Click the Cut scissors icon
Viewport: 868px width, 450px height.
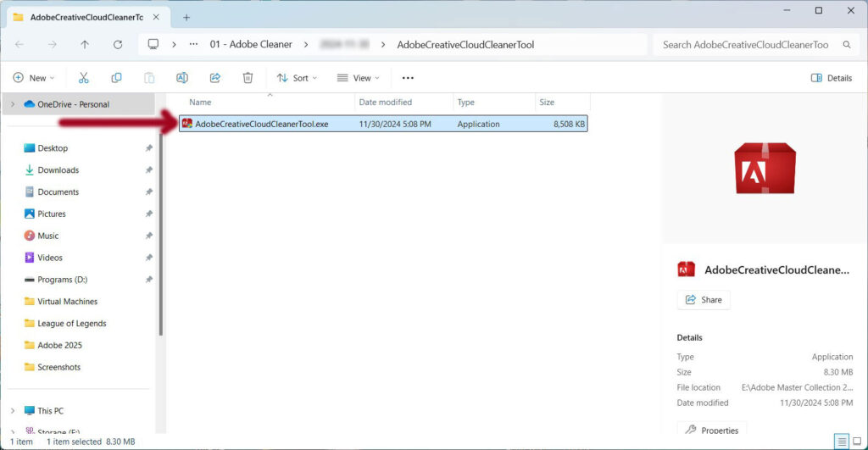coord(84,78)
